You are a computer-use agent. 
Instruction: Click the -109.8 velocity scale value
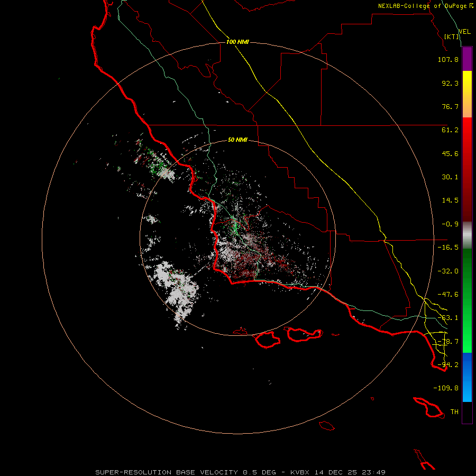click(x=446, y=388)
